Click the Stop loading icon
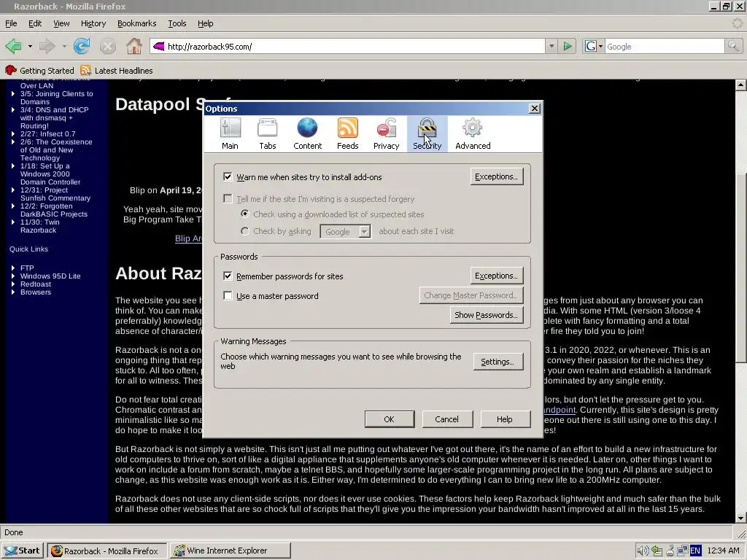The image size is (747, 560). (108, 46)
